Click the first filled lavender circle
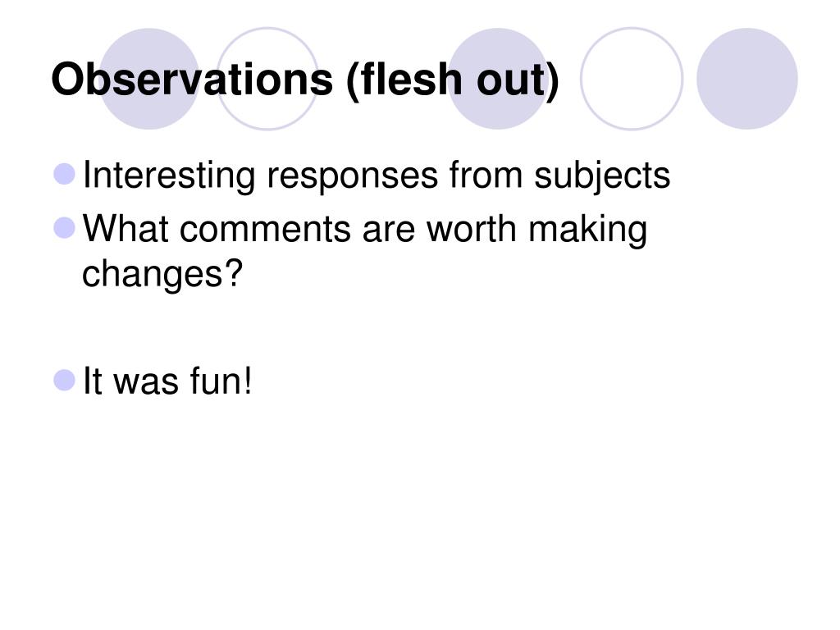 pyautogui.click(x=149, y=79)
